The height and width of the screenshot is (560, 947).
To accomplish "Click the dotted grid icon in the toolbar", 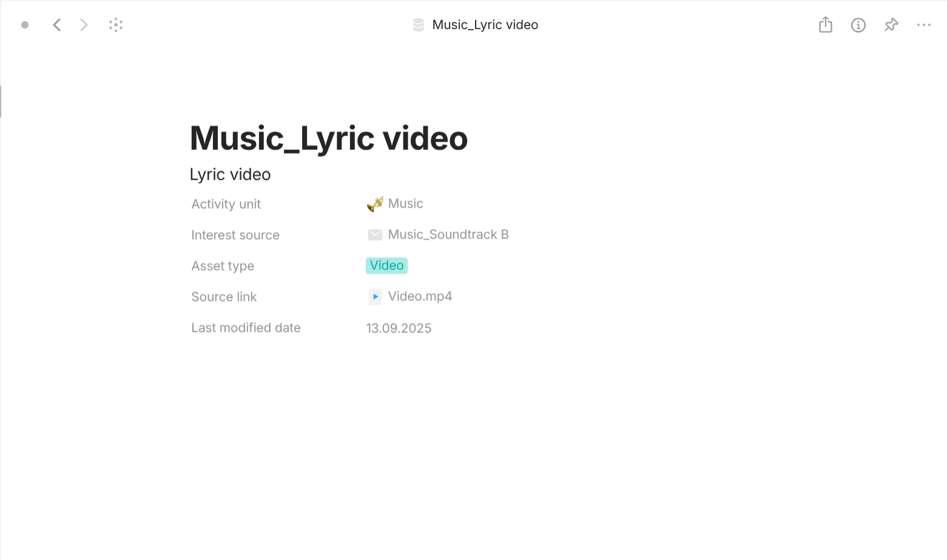I will (x=116, y=25).
